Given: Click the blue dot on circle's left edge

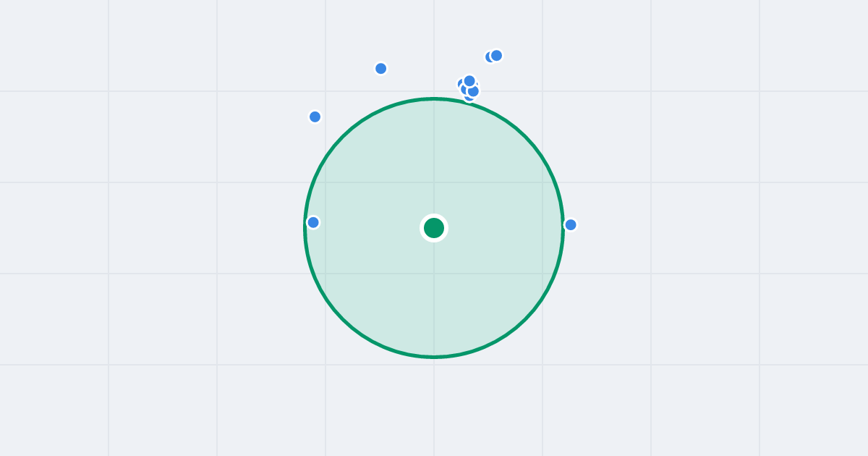Looking at the screenshot, I should (x=313, y=222).
